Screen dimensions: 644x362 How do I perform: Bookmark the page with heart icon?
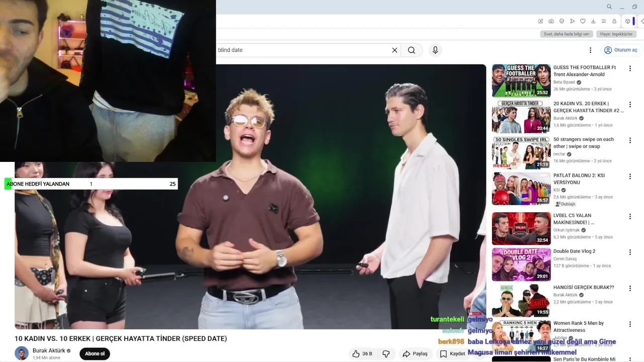(583, 21)
